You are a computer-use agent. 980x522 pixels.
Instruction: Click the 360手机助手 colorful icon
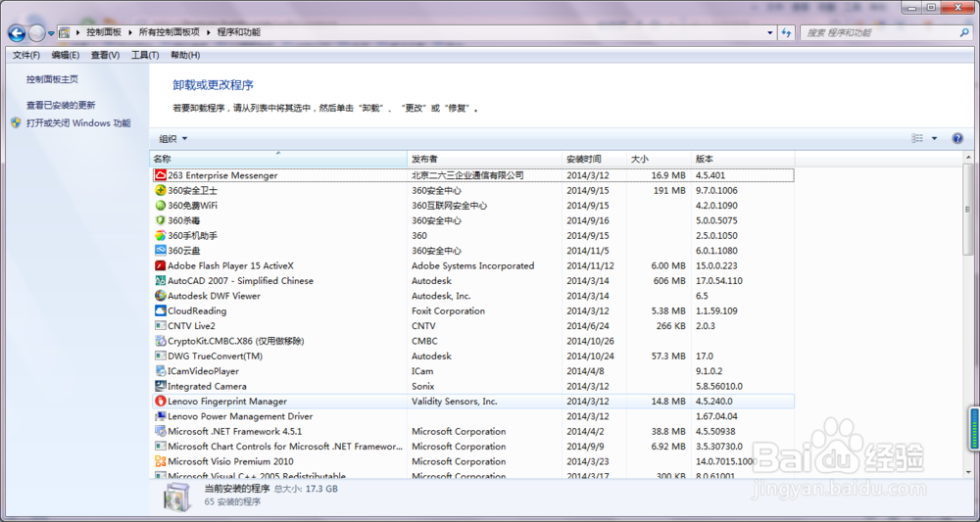(x=160, y=235)
